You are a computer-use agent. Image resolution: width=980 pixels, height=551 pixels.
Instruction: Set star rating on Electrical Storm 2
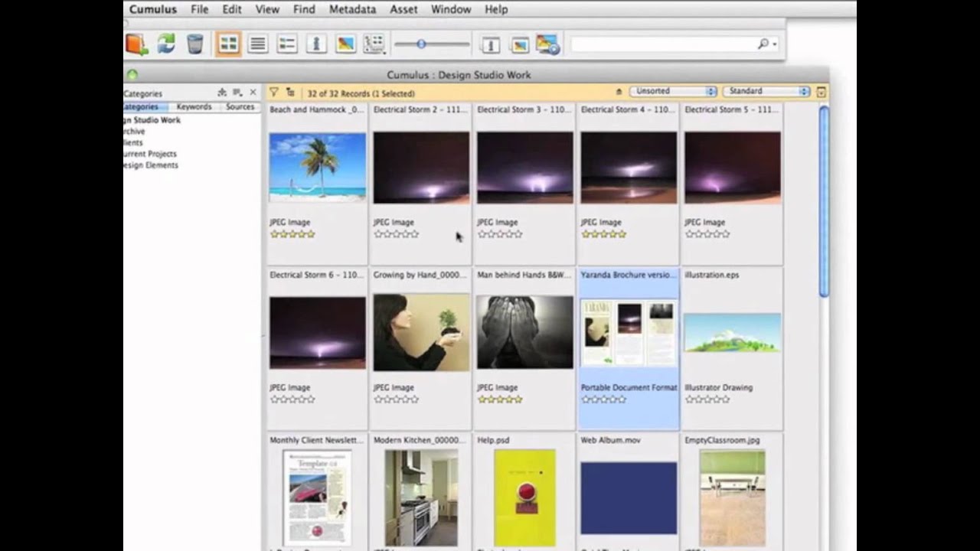[x=396, y=234]
